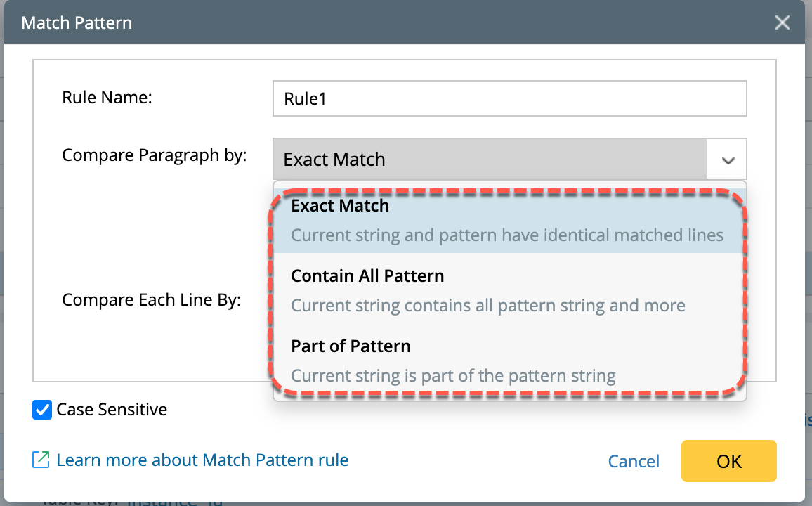Viewport: 812px width, 506px height.
Task: Choose Contain All Pattern from the list
Action: click(x=367, y=276)
